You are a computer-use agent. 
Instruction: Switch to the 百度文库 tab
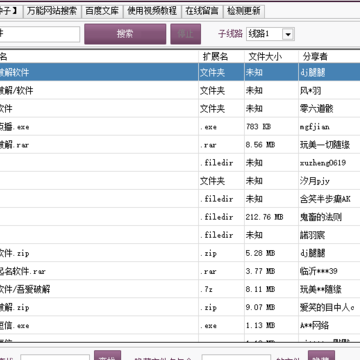[102, 11]
